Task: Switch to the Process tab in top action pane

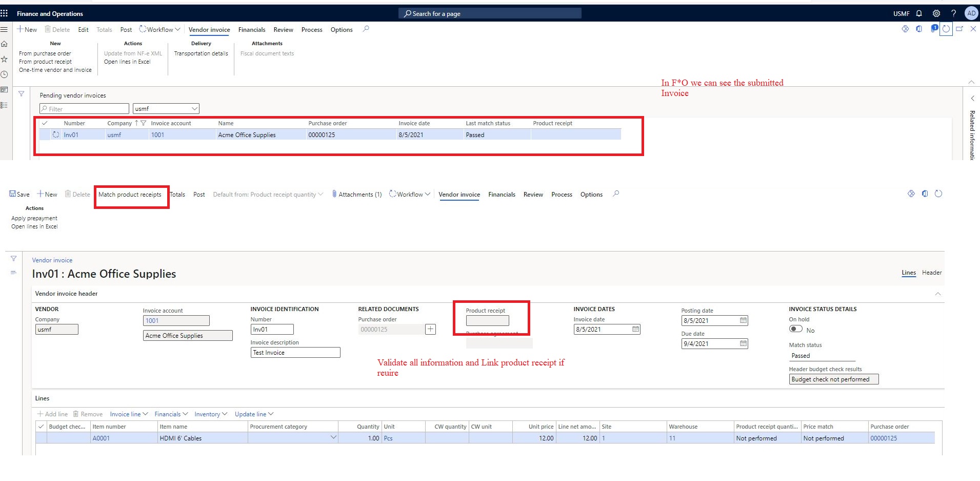Action: coord(312,29)
